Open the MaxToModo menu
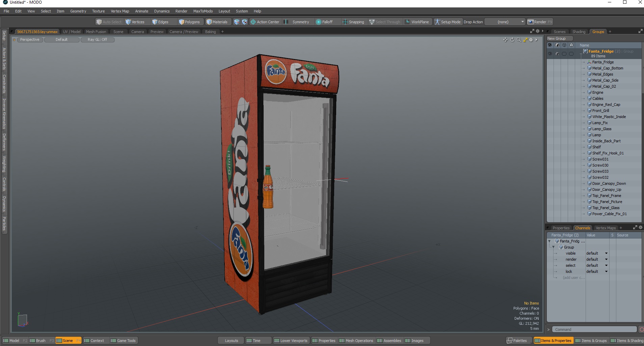 (x=203, y=11)
